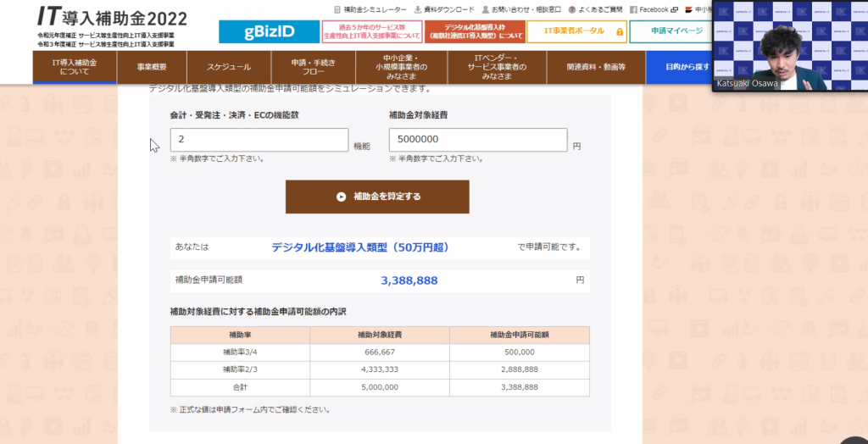Open the 申請マイページ button
868x444 pixels.
pos(676,31)
